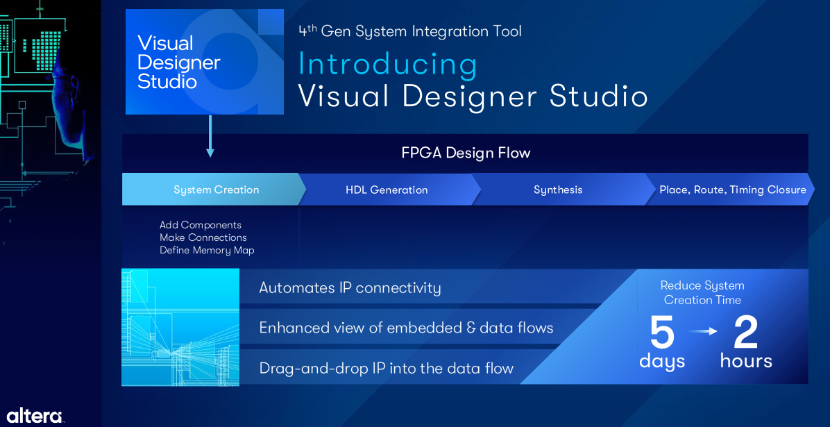Click the Altera logo in bottom corner

pos(36,414)
